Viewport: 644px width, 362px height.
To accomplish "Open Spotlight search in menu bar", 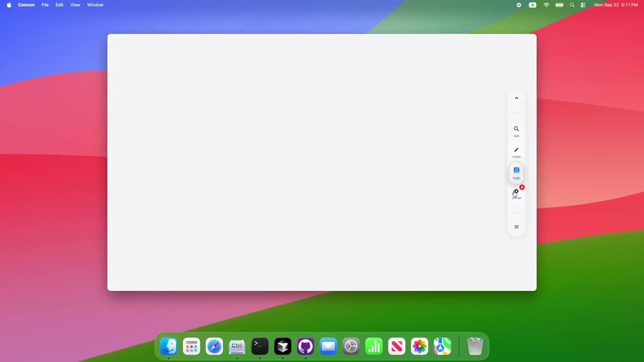I will [x=572, y=5].
